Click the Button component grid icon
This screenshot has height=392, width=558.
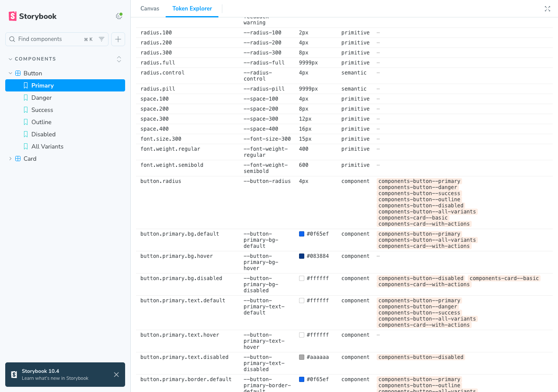(18, 73)
